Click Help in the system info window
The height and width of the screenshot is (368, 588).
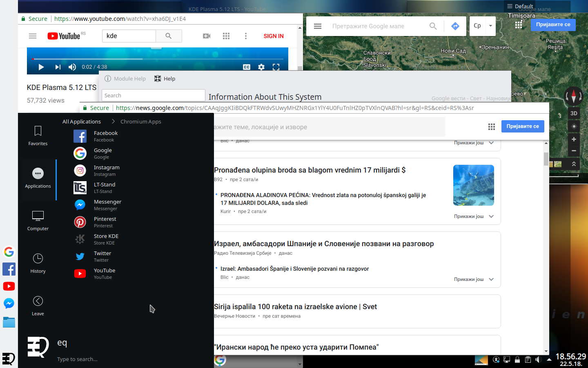165,79
